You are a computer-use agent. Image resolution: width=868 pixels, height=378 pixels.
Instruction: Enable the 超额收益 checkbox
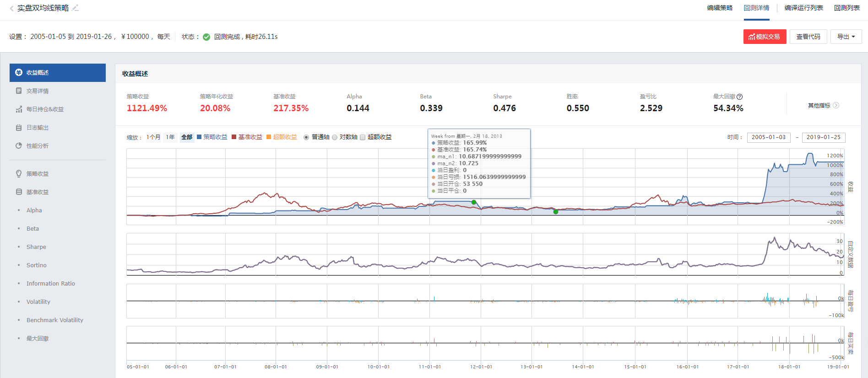(363, 137)
